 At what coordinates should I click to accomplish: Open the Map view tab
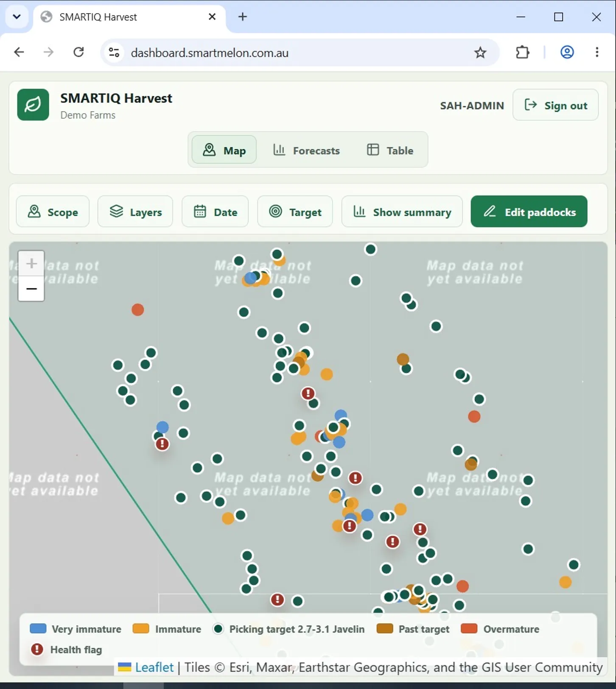(x=224, y=150)
